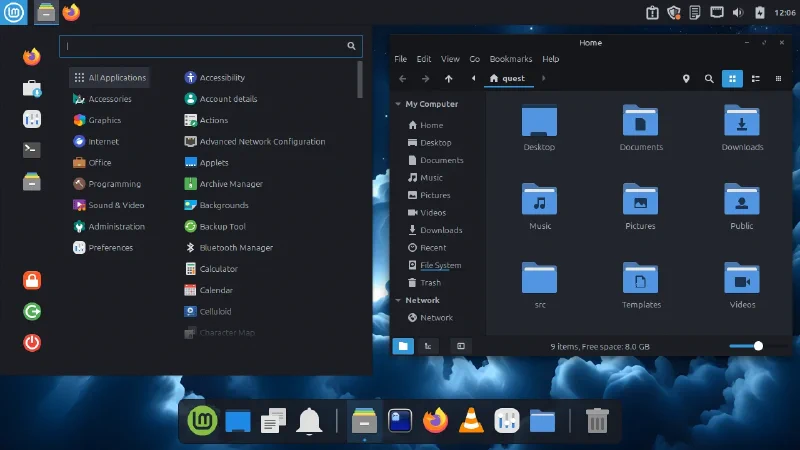
Task: Open the File menu
Action: (x=401, y=59)
